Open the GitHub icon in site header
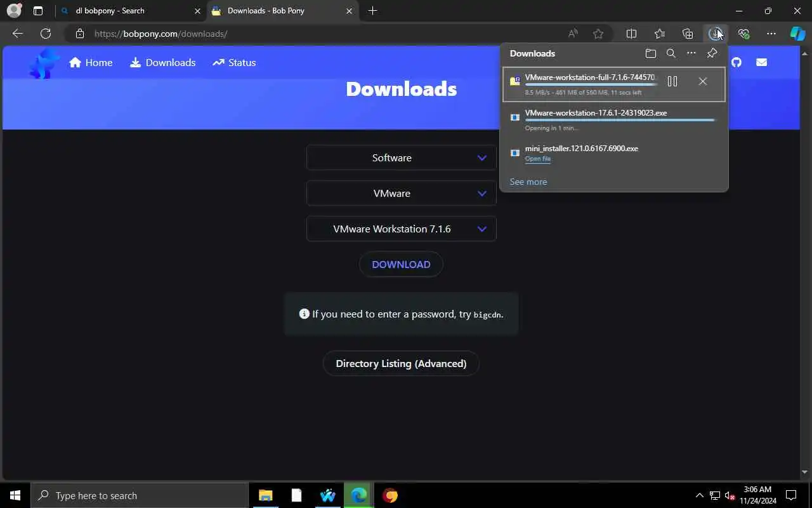The height and width of the screenshot is (508, 812). tap(737, 62)
